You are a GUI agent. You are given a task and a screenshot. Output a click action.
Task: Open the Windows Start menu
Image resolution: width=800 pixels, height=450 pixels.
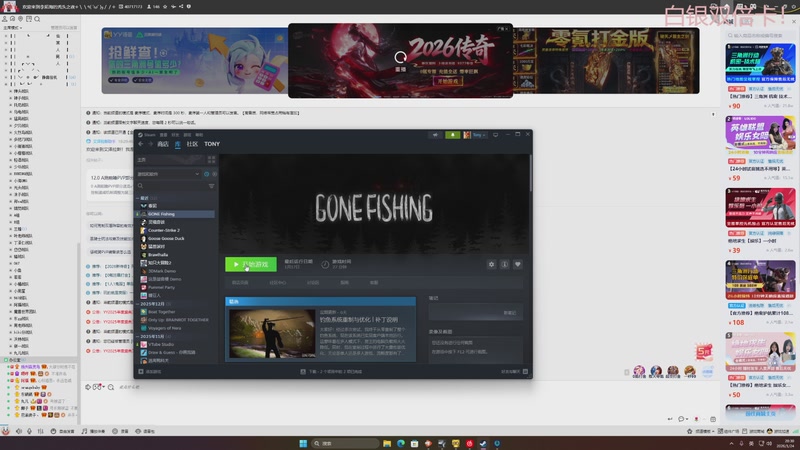(x=303, y=443)
